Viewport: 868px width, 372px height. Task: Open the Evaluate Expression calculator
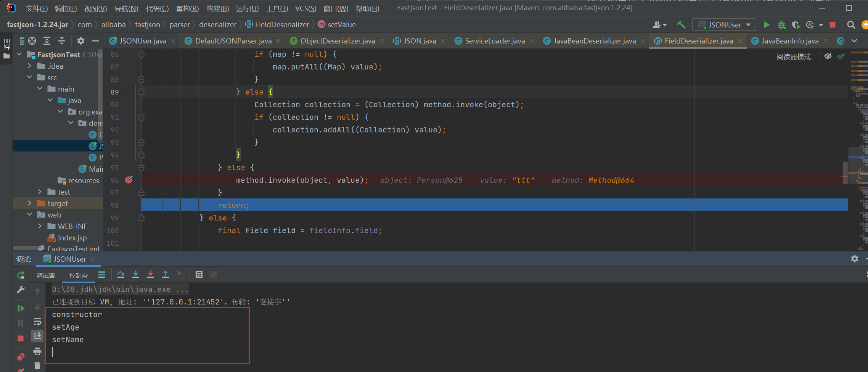[199, 274]
